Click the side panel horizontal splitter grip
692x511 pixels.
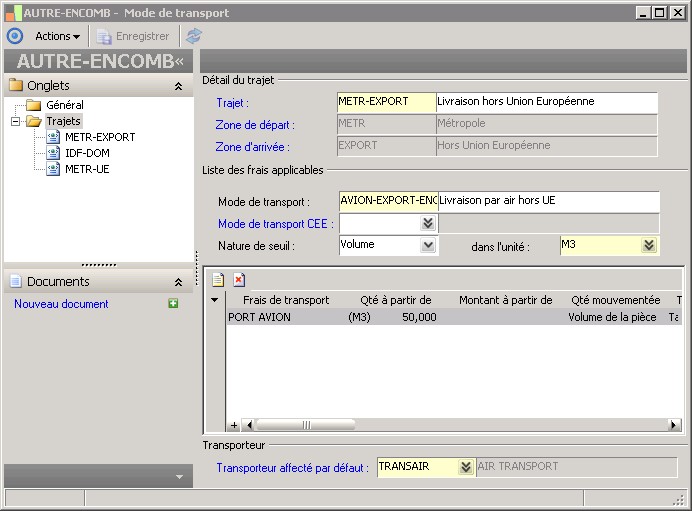99,265
